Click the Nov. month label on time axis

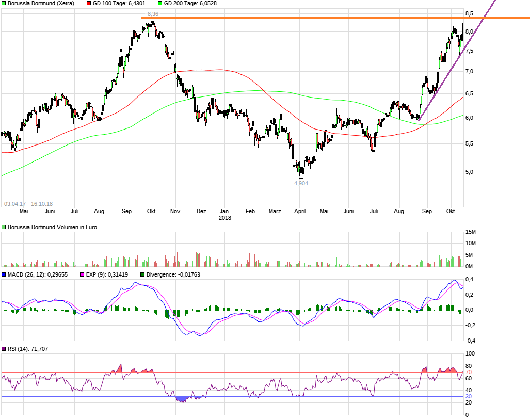click(176, 211)
